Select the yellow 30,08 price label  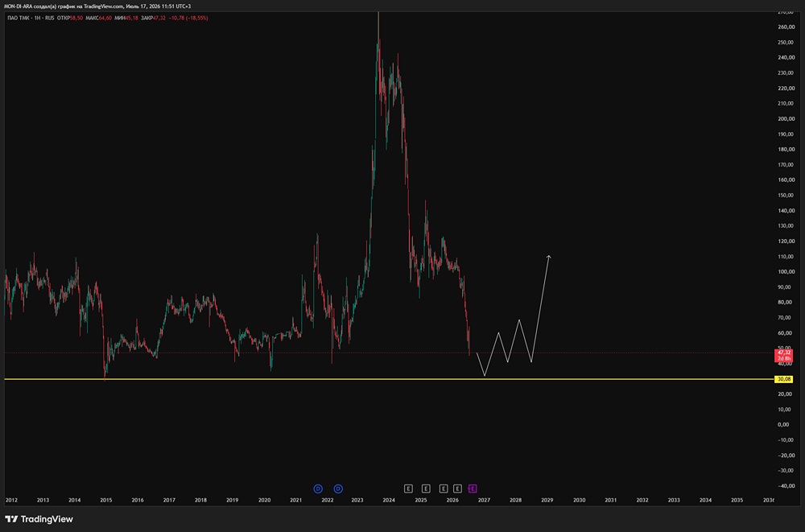tap(783, 379)
